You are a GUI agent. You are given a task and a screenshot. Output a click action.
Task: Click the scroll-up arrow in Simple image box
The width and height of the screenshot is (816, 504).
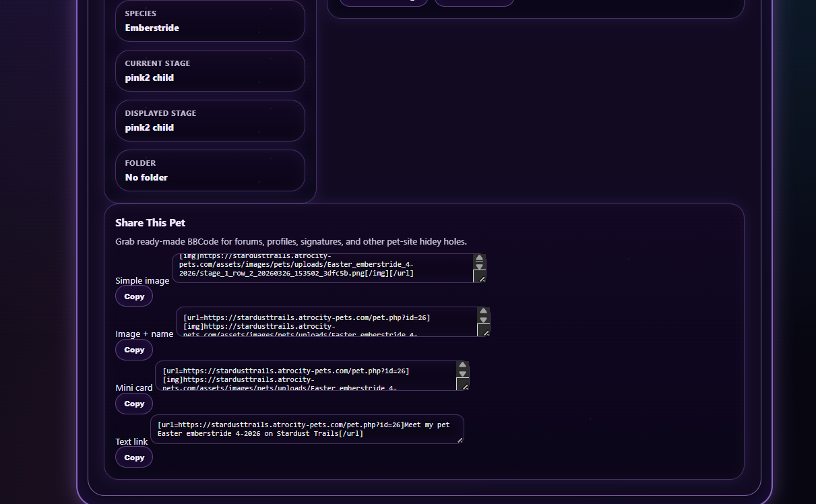coord(479,258)
